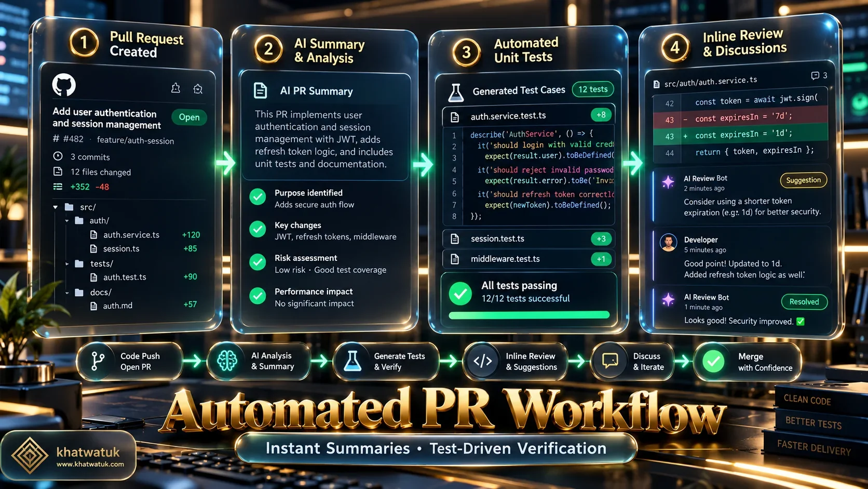868x489 pixels.
Task: Click the flask icon by Generated Test Cases
Action: tap(456, 92)
